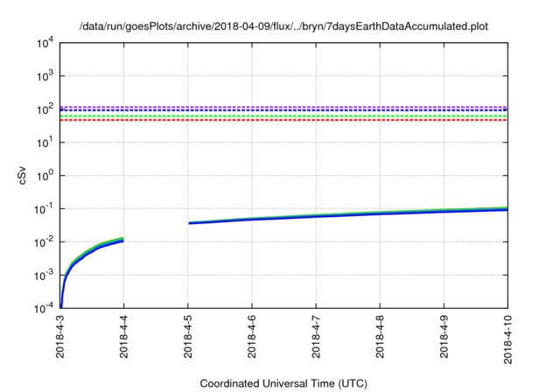Screen dimensions: 560x392
Task: Click the 2018-4-10 x-axis date label
Action: 507,339
